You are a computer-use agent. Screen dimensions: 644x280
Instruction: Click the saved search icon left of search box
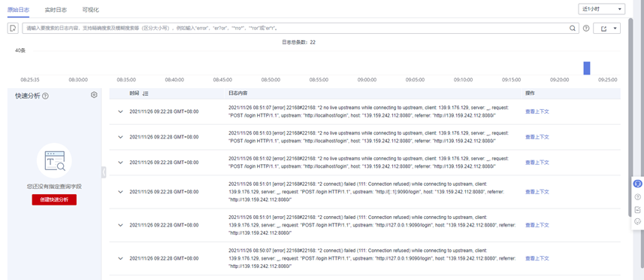(x=13, y=29)
